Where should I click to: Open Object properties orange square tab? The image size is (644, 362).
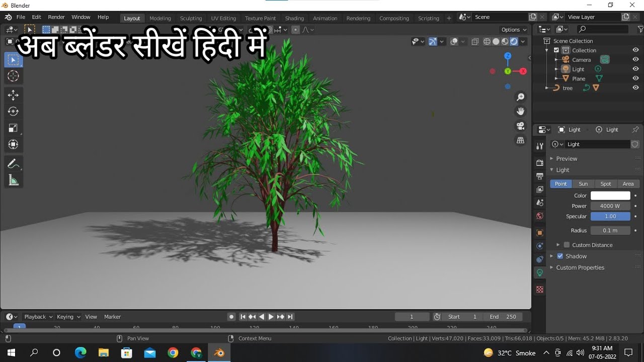click(x=540, y=233)
